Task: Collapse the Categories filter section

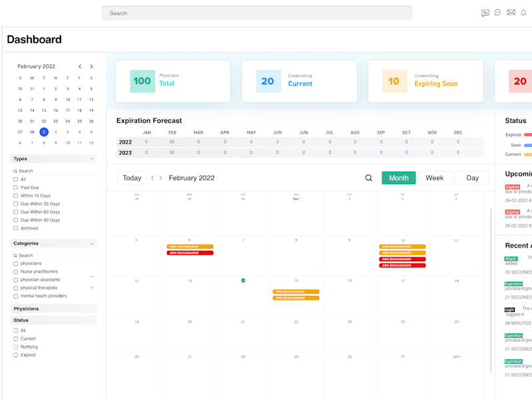Action: 92,243
